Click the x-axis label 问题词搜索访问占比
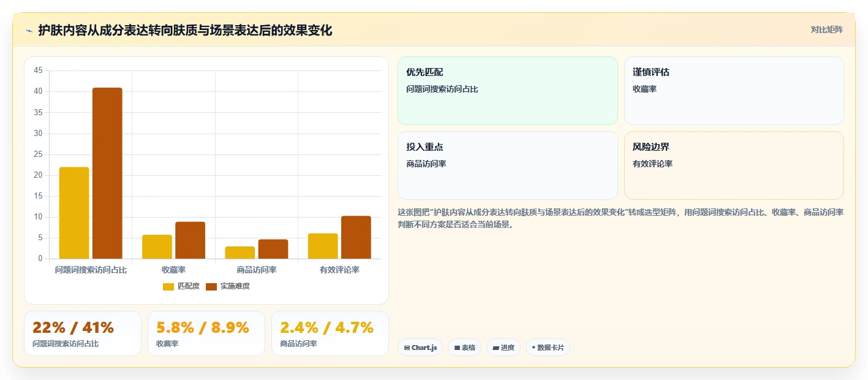This screenshot has height=380, width=868. click(x=91, y=270)
